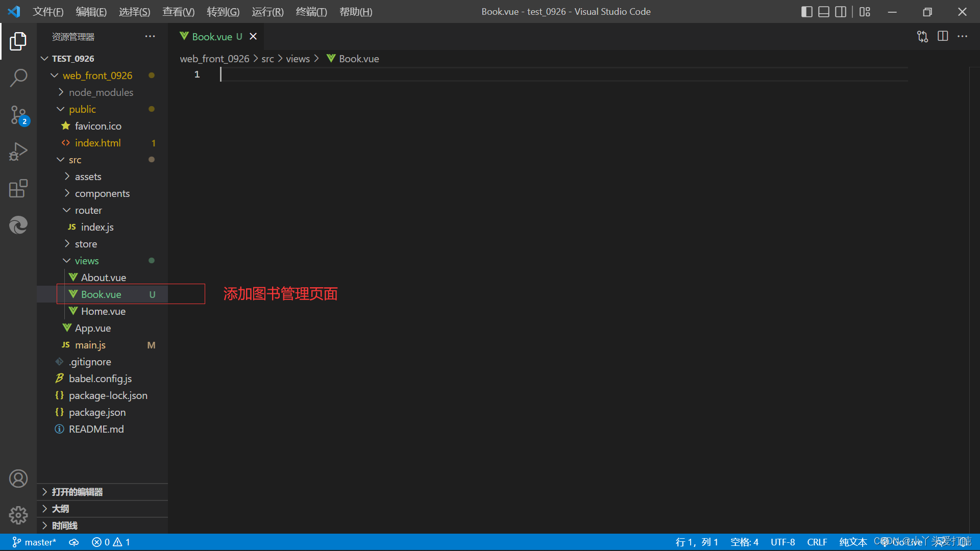Open errors and warnings status indicator
This screenshot has height=551, width=980.
(x=111, y=542)
